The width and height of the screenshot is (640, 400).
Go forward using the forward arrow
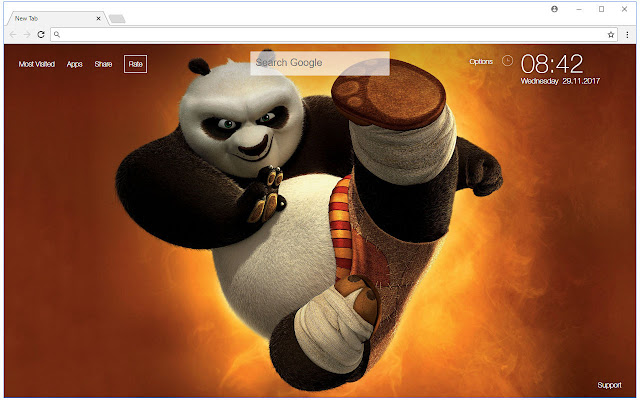click(27, 35)
